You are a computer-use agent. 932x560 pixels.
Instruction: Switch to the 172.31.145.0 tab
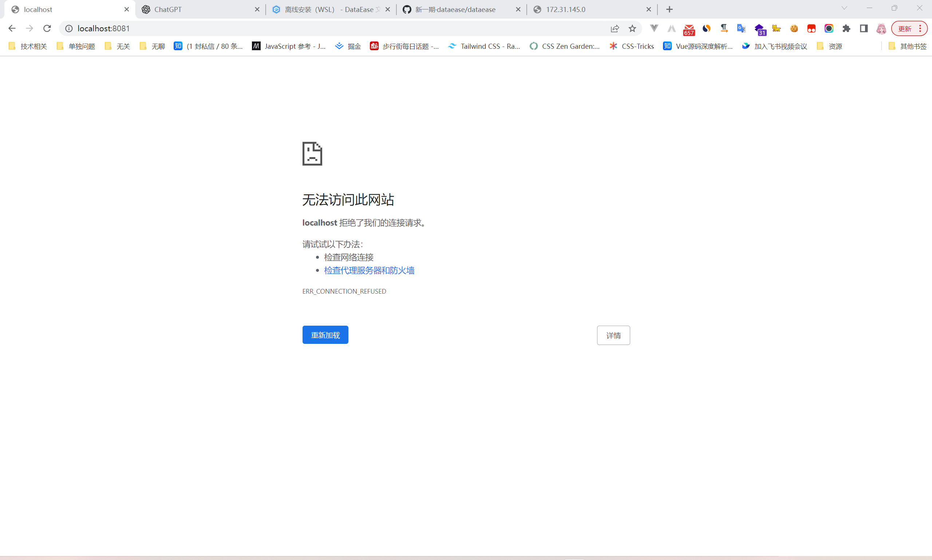pyautogui.click(x=592, y=9)
